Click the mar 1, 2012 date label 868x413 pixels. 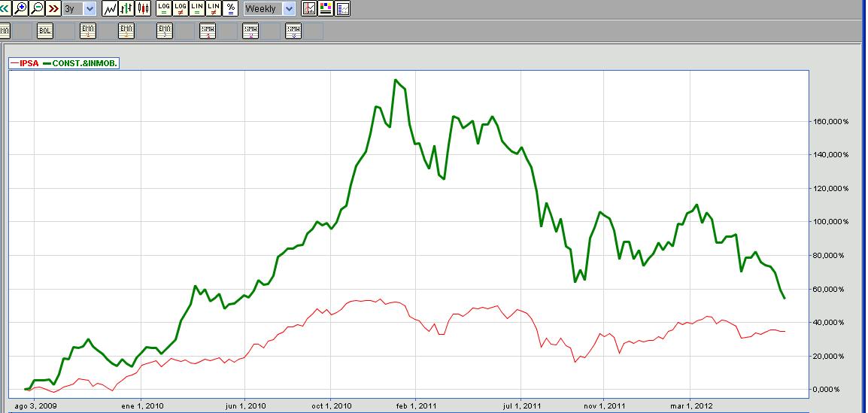click(690, 405)
